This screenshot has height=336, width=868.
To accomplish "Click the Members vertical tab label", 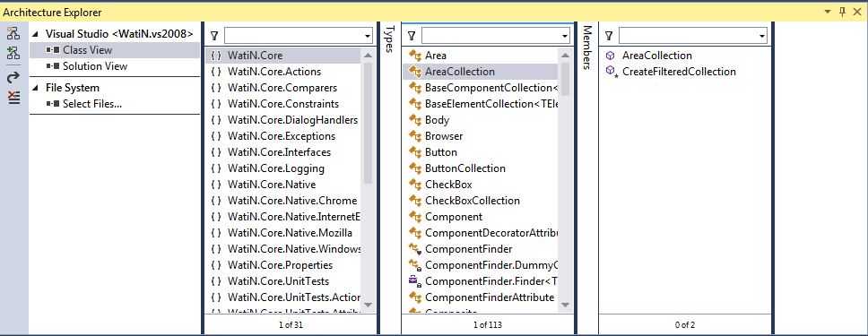I will [586, 47].
